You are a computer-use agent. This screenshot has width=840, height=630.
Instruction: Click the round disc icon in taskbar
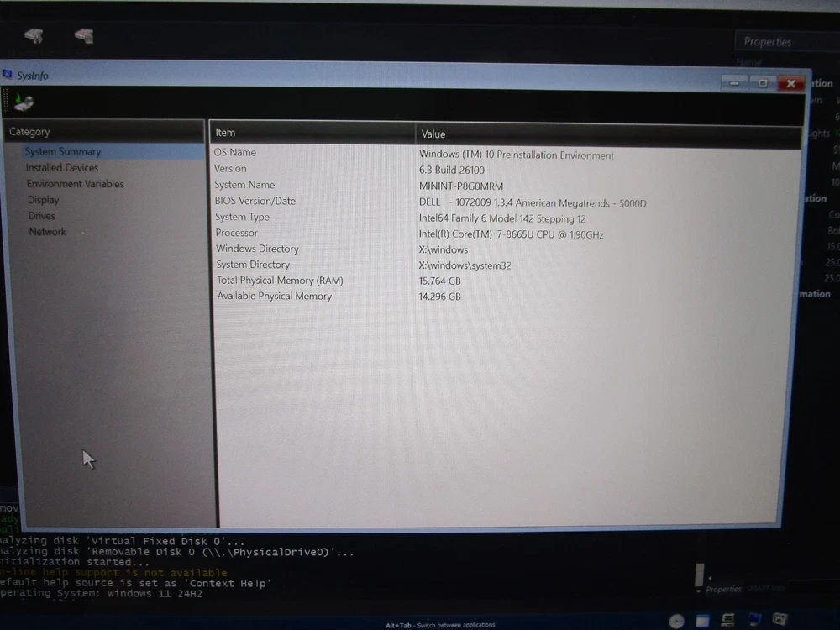pyautogui.click(x=677, y=622)
